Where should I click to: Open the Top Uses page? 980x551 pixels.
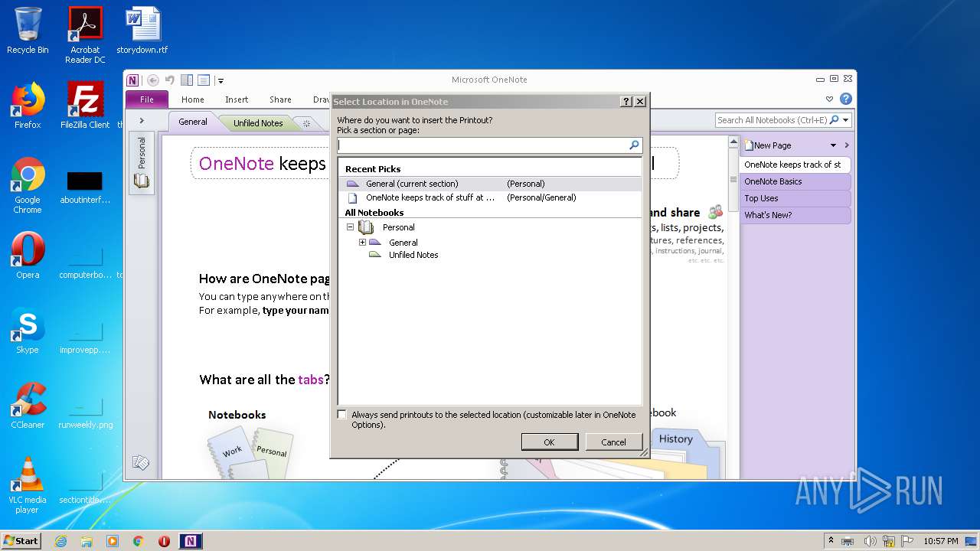click(795, 198)
